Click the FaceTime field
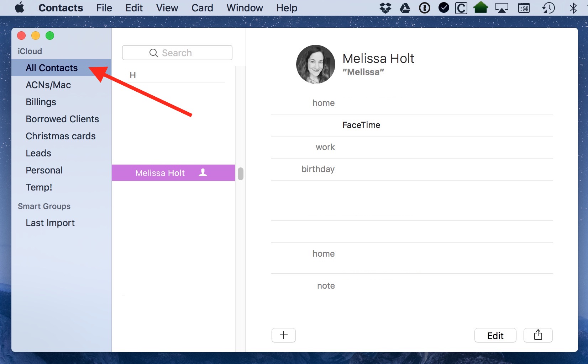Viewport: 588px width, 364px height. click(x=361, y=125)
